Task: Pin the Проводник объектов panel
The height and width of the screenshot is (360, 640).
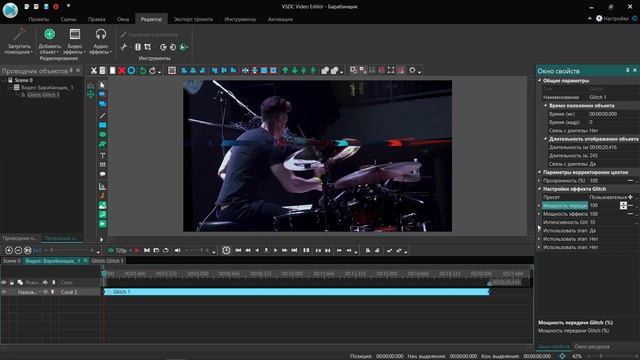Action: point(71,71)
